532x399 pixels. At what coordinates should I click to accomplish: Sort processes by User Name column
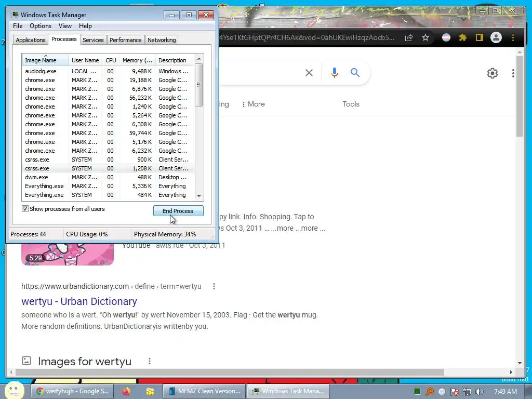click(x=85, y=60)
